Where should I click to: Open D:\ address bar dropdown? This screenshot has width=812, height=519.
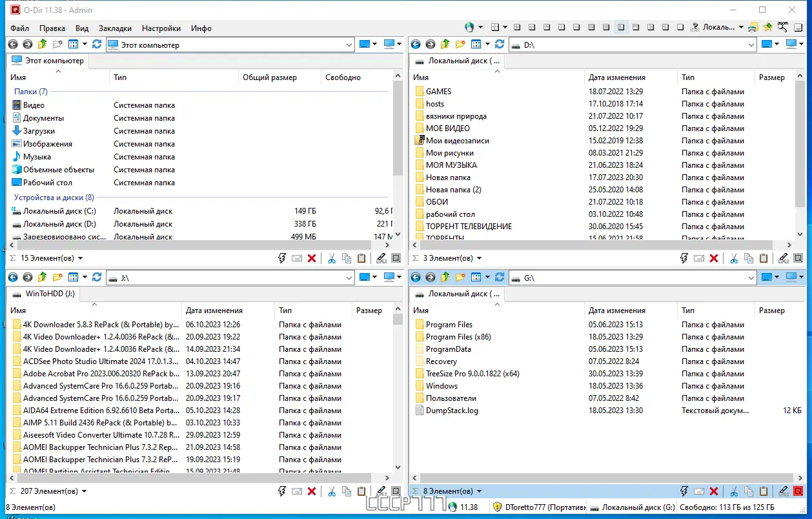[751, 45]
